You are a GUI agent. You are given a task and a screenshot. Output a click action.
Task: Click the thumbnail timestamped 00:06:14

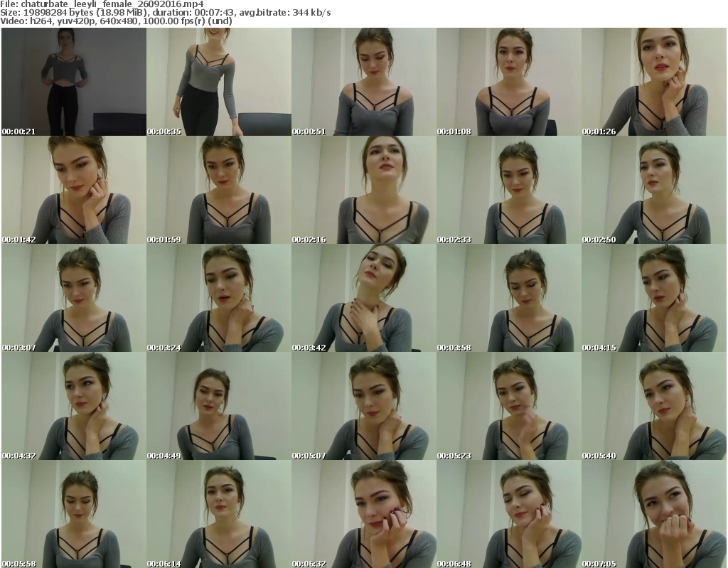point(219,514)
